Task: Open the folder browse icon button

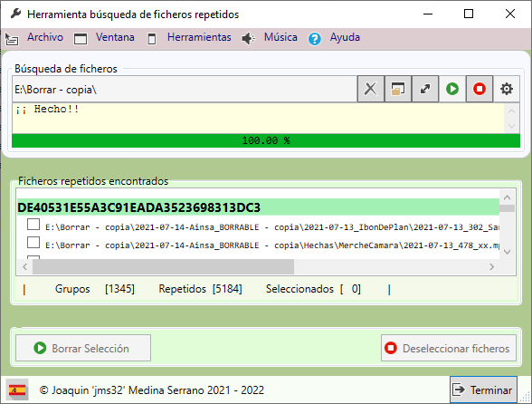Action: 398,89
